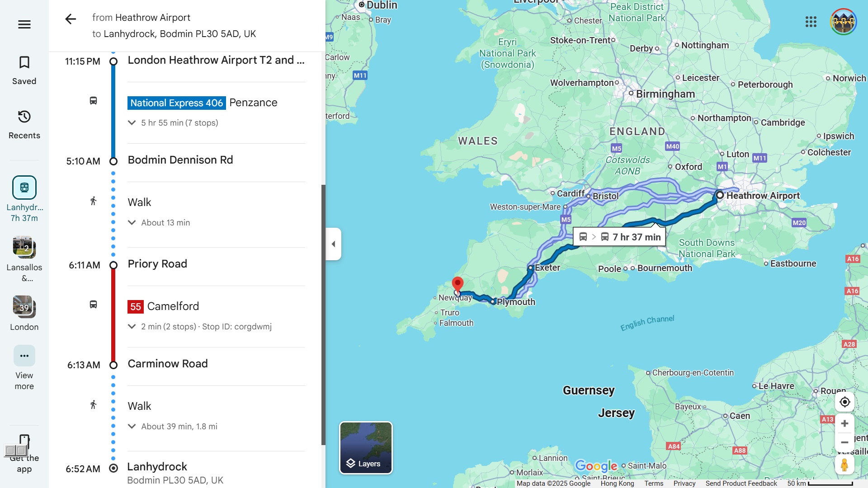
Task: Open the Terms link
Action: point(654,483)
